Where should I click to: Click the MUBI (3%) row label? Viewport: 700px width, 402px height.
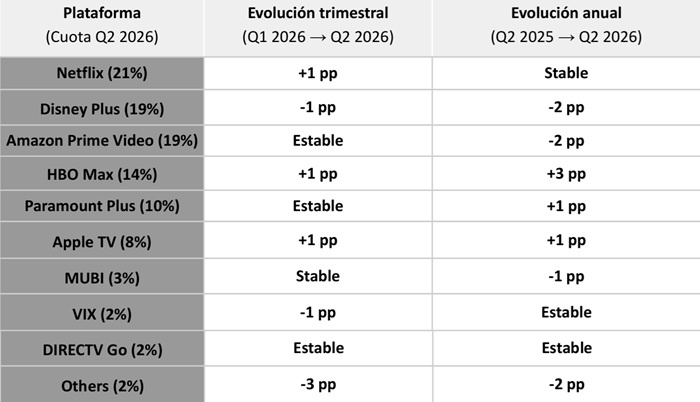pos(102,276)
